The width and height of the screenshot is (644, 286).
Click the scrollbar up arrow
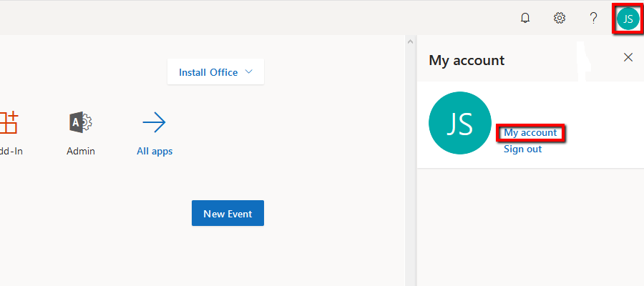coord(409,41)
